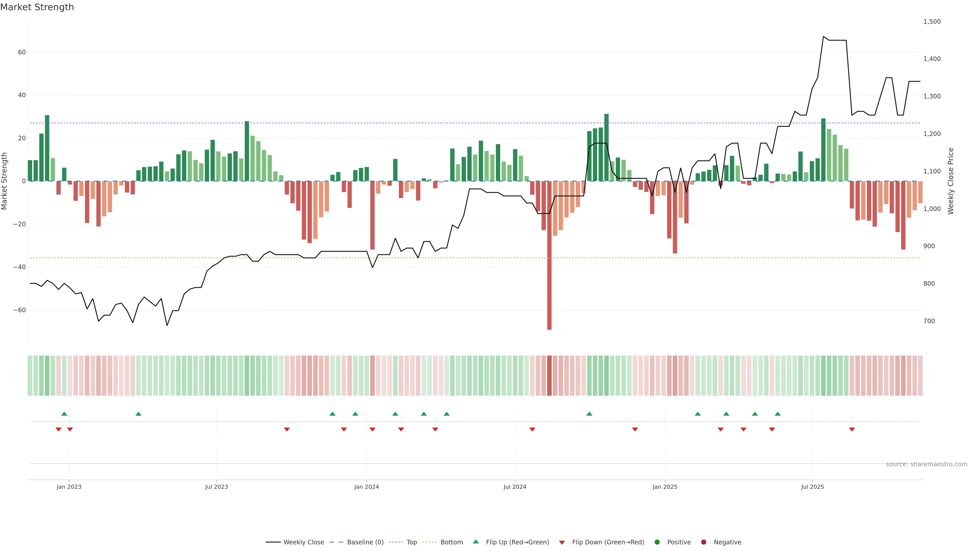This screenshot has height=551, width=980.
Task: Click the darkest red heatmap strip cell
Action: (x=549, y=375)
